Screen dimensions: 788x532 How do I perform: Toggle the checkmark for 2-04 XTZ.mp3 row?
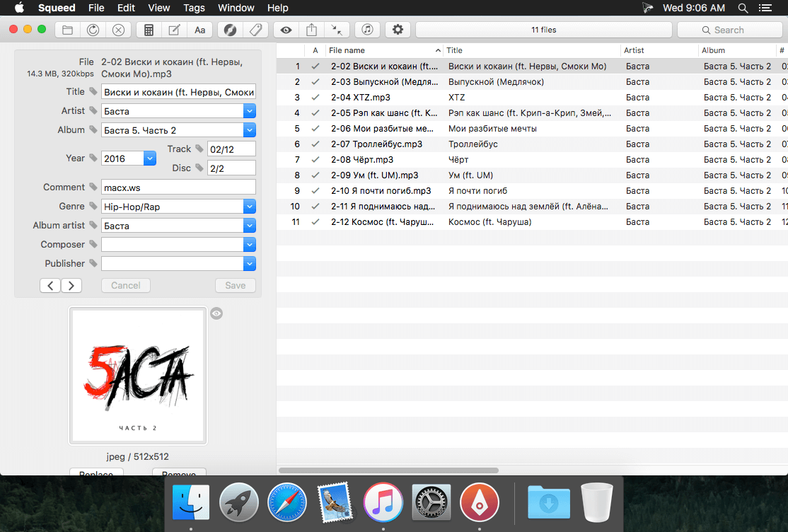point(315,97)
